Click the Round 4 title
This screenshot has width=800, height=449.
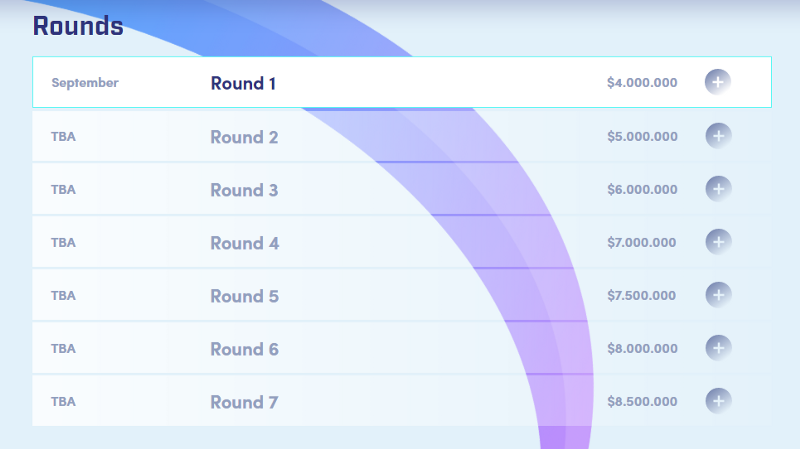pyautogui.click(x=244, y=243)
